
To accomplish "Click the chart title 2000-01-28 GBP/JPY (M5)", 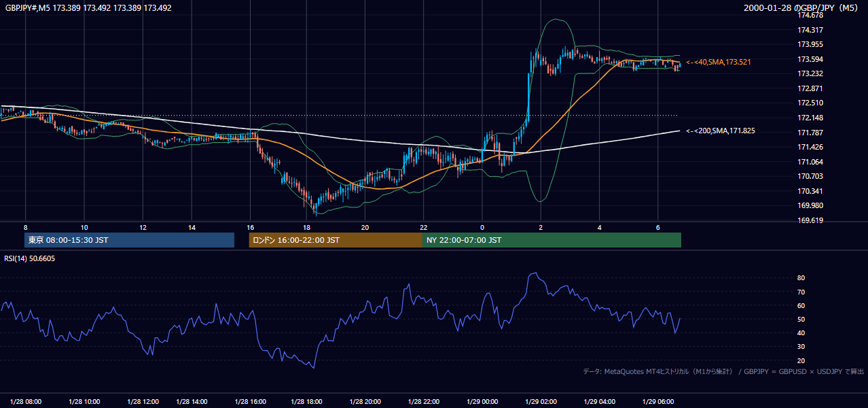I will pyautogui.click(x=802, y=8).
